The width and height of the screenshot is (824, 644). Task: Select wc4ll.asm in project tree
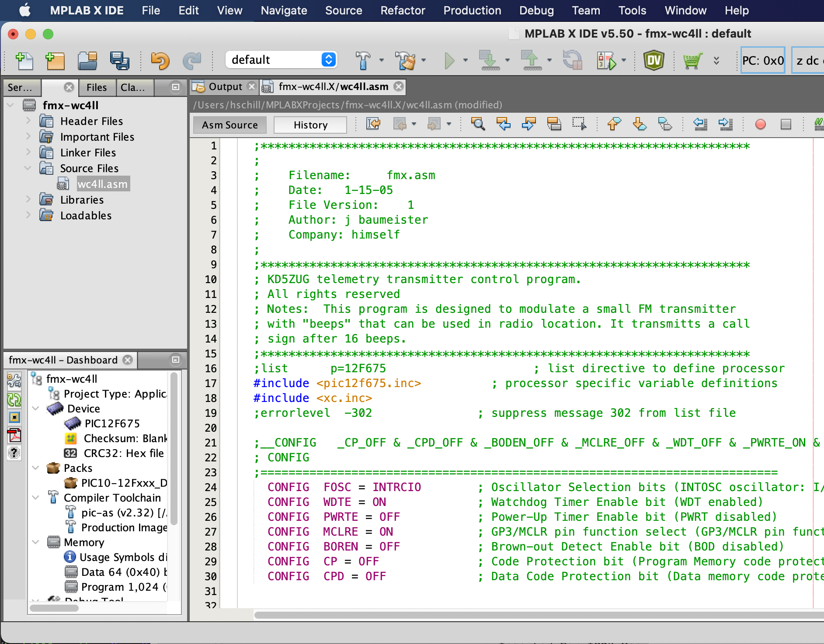(102, 184)
